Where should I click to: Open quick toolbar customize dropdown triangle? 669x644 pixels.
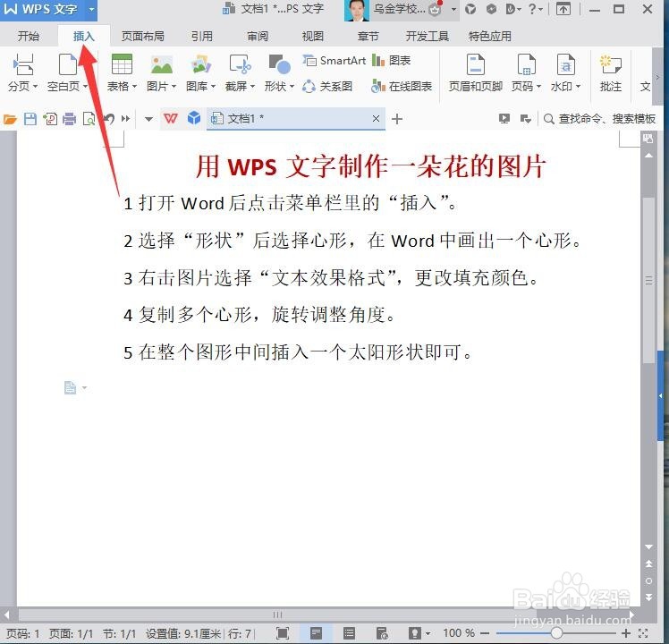148,119
